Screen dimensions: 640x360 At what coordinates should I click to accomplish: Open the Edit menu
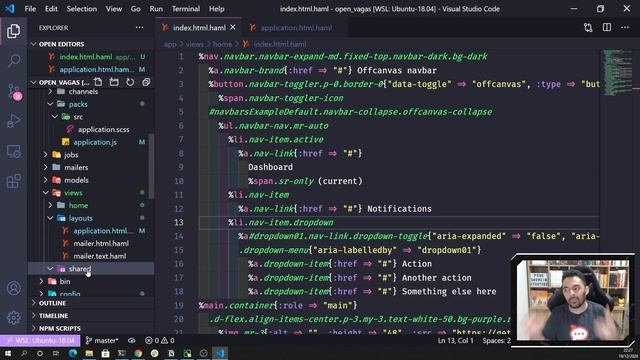[x=51, y=9]
